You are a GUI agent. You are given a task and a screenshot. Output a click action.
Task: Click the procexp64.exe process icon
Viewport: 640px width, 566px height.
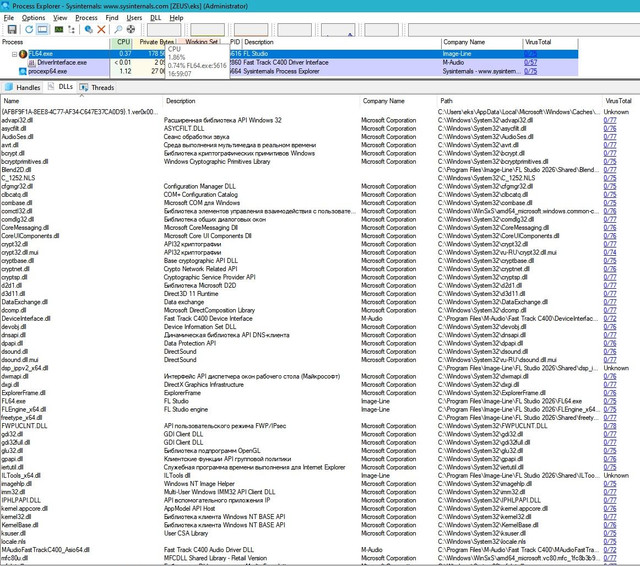tap(23, 71)
